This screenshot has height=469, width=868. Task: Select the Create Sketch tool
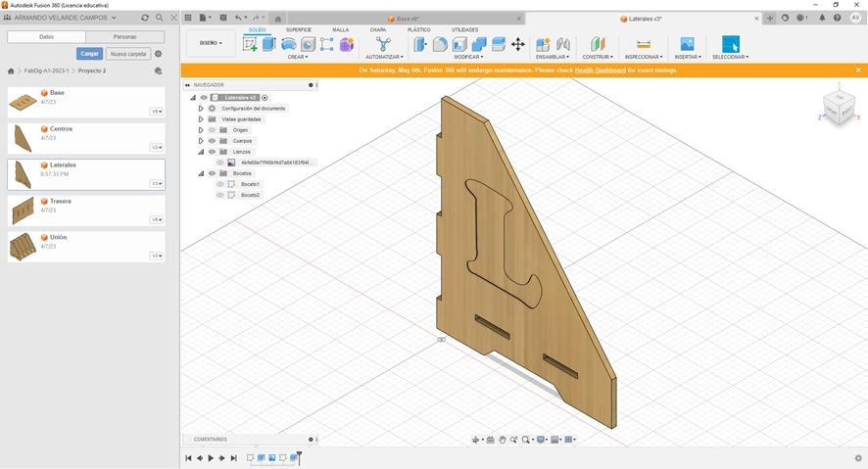click(250, 44)
